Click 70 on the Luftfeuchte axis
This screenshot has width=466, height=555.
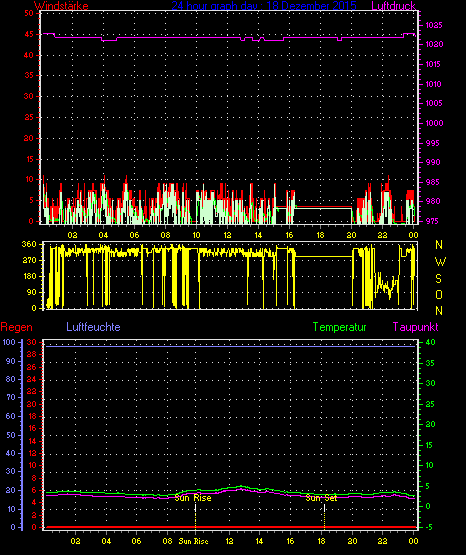(x=11, y=397)
